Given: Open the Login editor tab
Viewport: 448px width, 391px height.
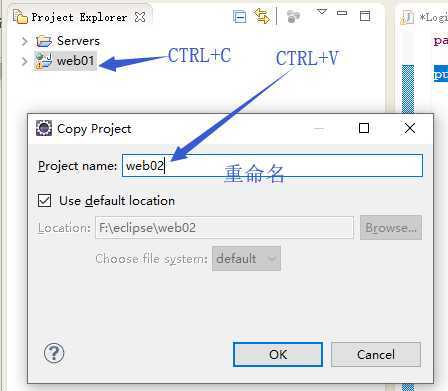Looking at the screenshot, I should pyautogui.click(x=425, y=17).
